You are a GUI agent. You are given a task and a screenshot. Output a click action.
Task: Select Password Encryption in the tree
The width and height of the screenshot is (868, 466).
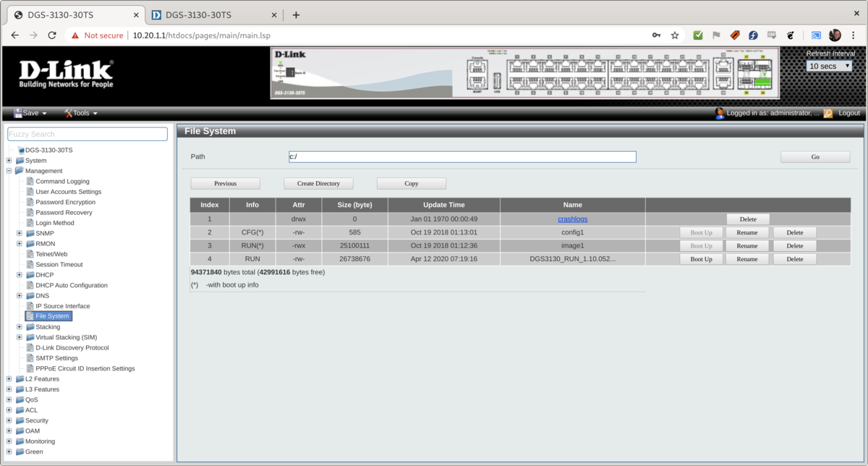click(x=65, y=203)
